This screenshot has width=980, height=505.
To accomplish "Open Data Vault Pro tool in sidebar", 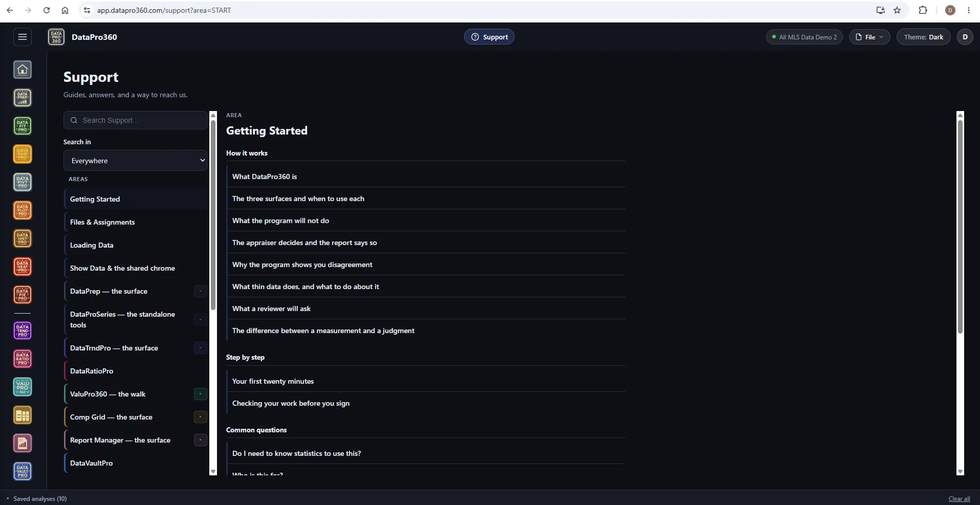I will (23, 471).
